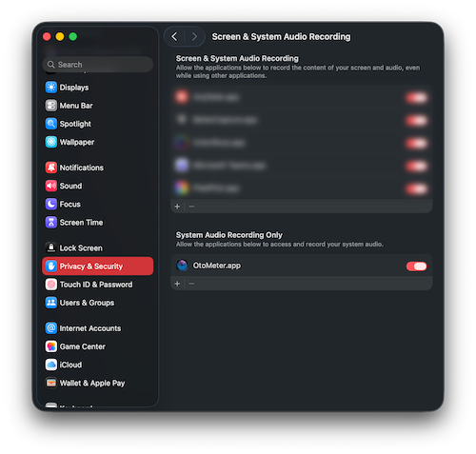Open Users & Groups settings
Viewport: 476px width, 454px height.
coord(98,303)
